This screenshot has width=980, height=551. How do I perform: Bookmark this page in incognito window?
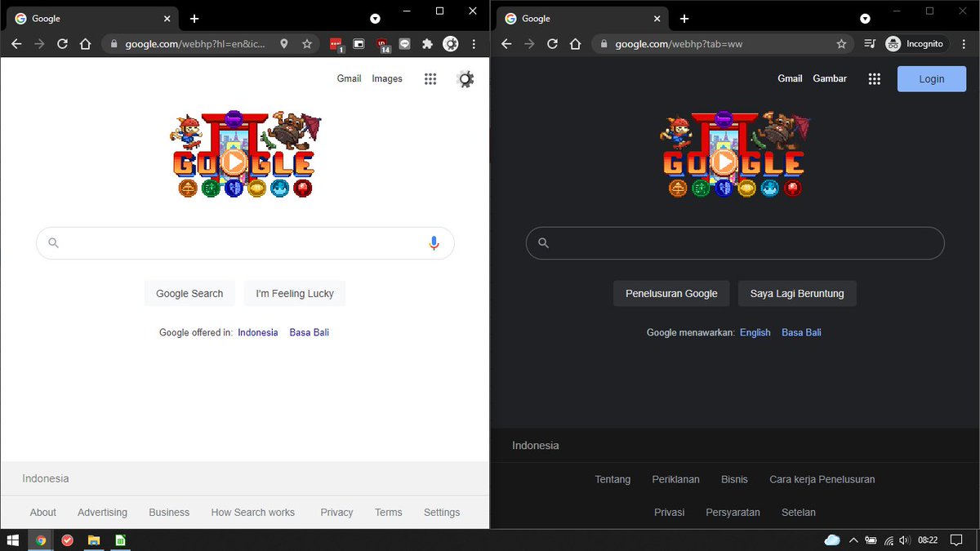point(841,44)
